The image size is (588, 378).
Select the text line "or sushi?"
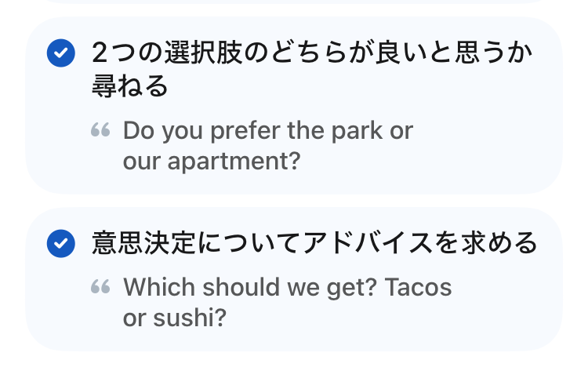174,318
